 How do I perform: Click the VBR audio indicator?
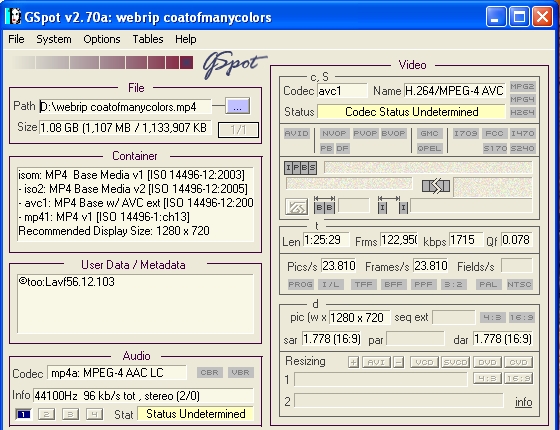241,373
